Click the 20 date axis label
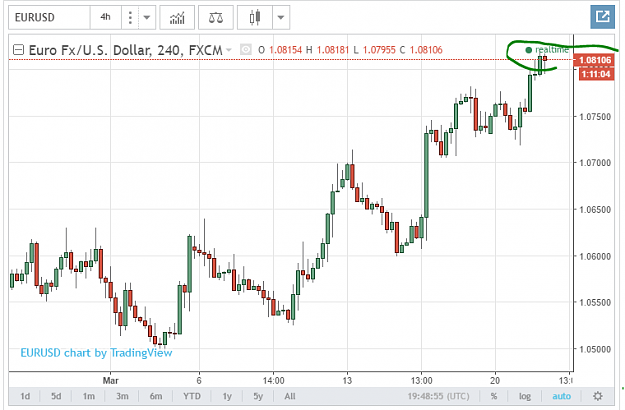 495,380
